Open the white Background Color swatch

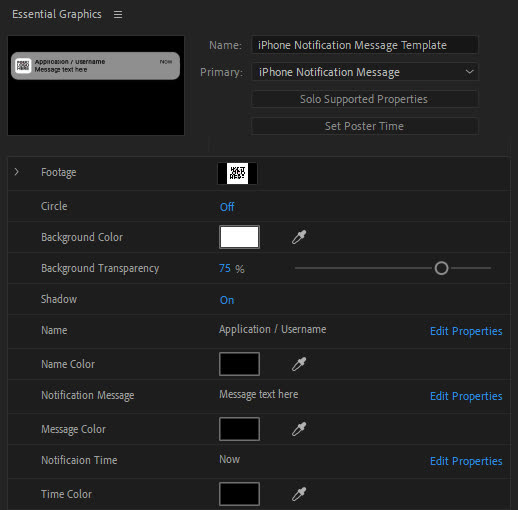pyautogui.click(x=239, y=237)
